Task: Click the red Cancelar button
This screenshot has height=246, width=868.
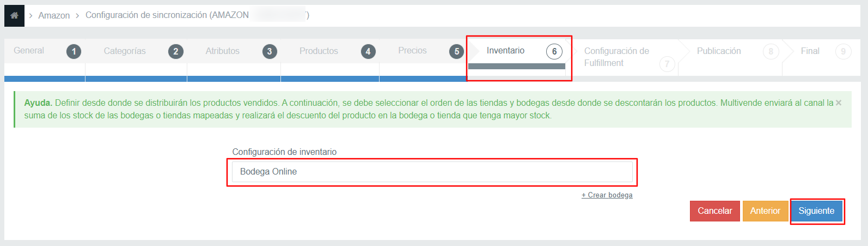Action: [715, 211]
